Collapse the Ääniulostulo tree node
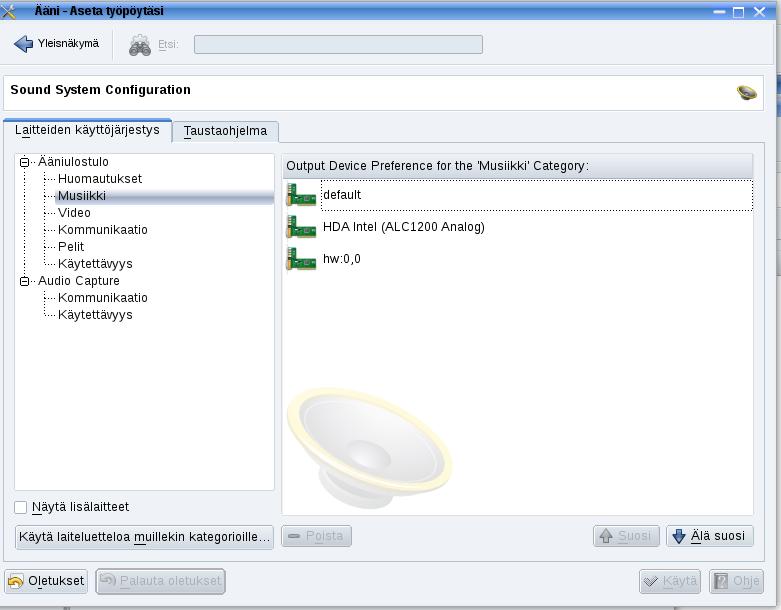This screenshot has height=610, width=781. 24,162
